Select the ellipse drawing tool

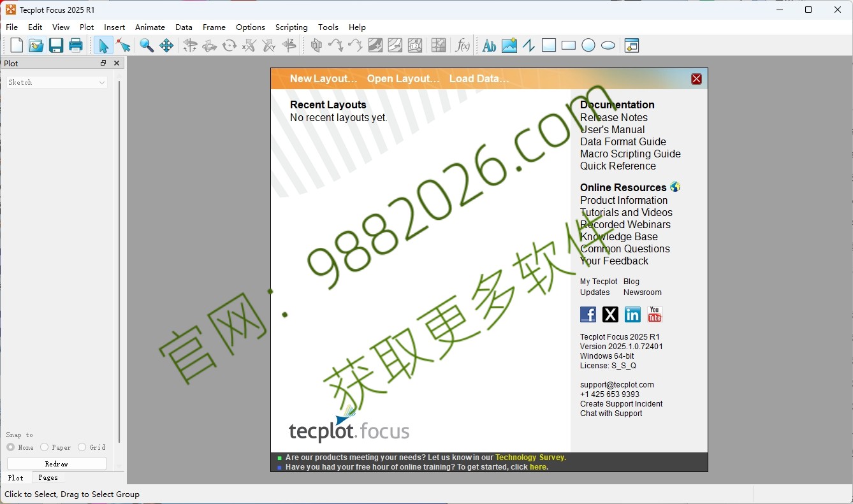point(608,45)
